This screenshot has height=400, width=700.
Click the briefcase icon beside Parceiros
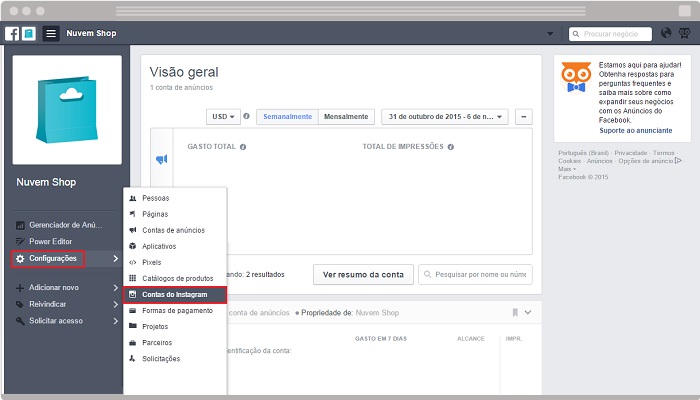tap(133, 343)
